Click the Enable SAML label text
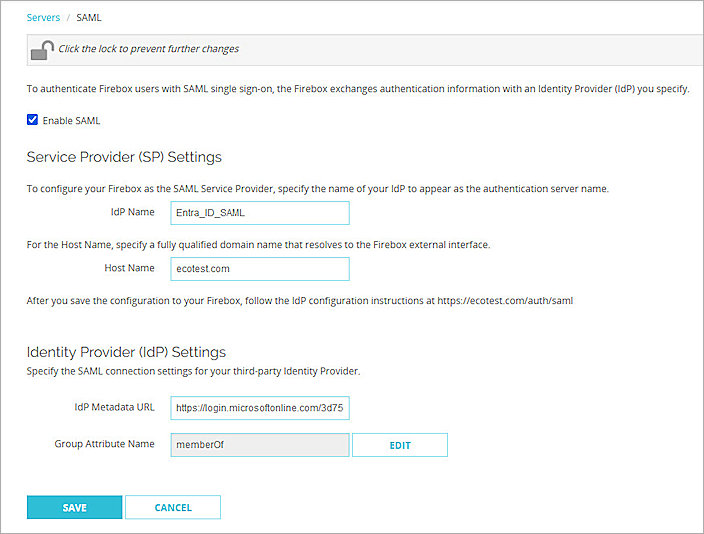Viewport: 704px width, 534px height. click(71, 121)
